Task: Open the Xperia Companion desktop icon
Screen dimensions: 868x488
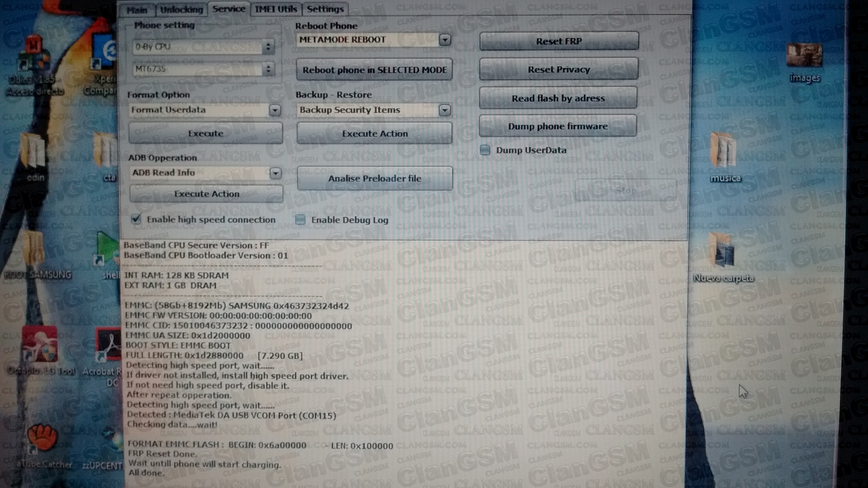Action: tap(103, 65)
